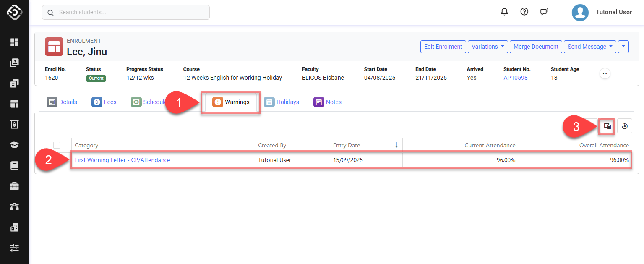Image resolution: width=644 pixels, height=264 pixels.
Task: Open the chat messages icon
Action: pyautogui.click(x=544, y=12)
